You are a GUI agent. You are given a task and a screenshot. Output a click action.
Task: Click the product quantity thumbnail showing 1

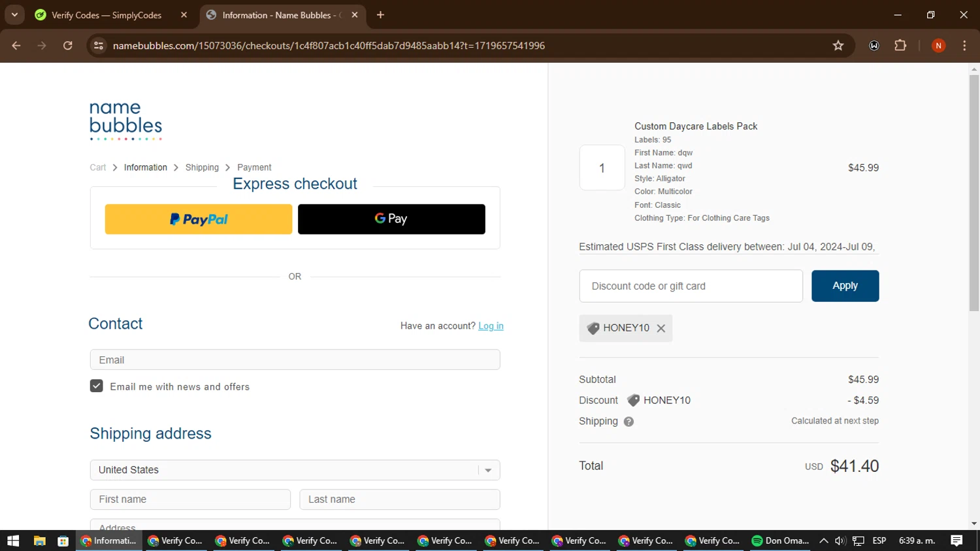point(602,168)
